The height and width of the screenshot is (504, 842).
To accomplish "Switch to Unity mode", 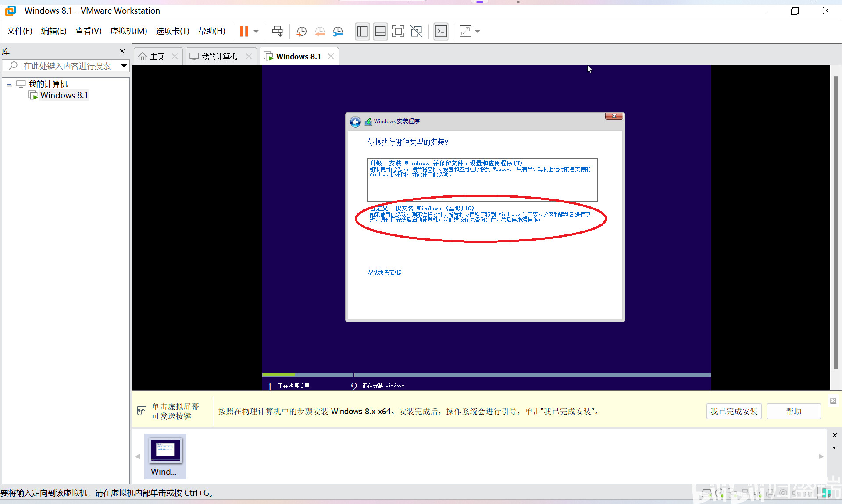I will (416, 31).
